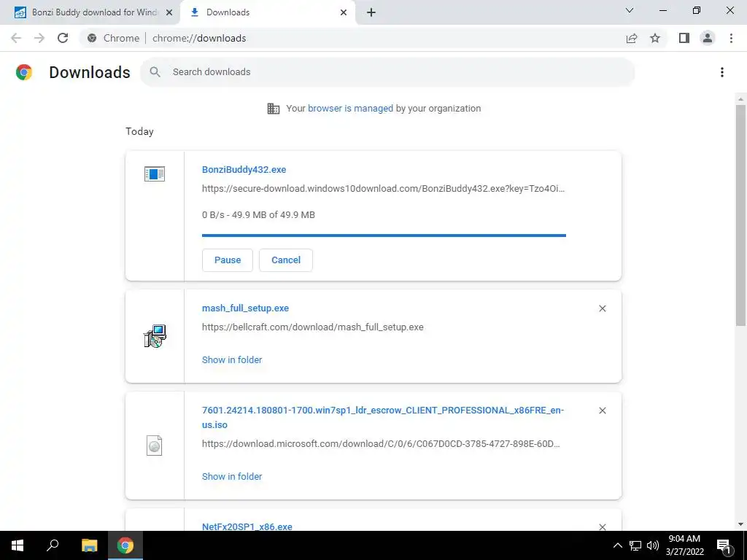Image resolution: width=747 pixels, height=560 pixels.
Task: Bookmark this page with the star icon
Action: pyautogui.click(x=655, y=38)
